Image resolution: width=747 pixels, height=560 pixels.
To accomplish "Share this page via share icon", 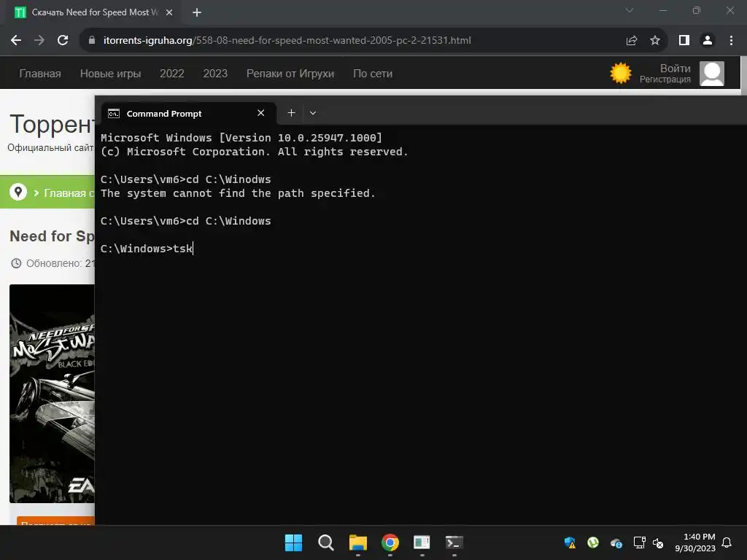I will 632,41.
